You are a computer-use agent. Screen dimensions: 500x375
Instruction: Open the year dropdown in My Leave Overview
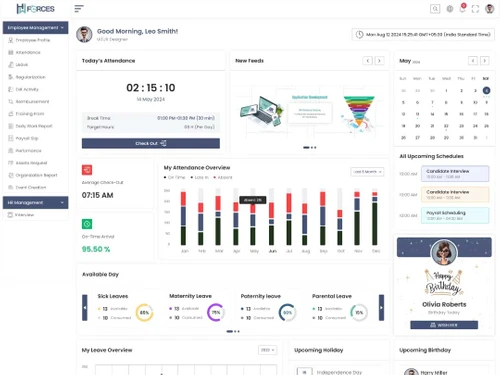[267, 350]
